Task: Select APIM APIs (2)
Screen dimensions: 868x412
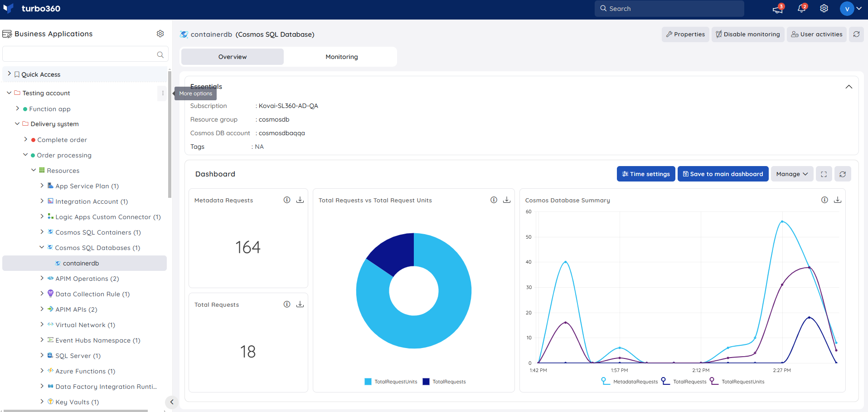Action: pyautogui.click(x=76, y=309)
